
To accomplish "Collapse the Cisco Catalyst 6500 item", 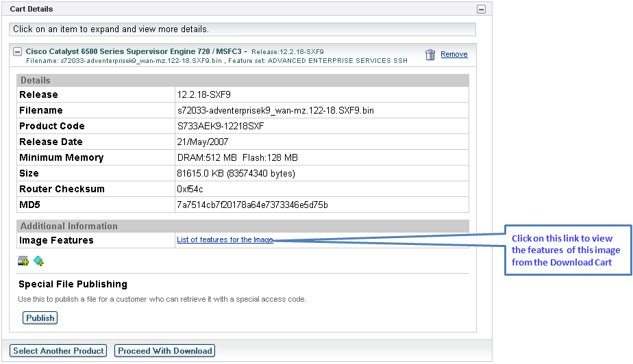I will 17,51.
